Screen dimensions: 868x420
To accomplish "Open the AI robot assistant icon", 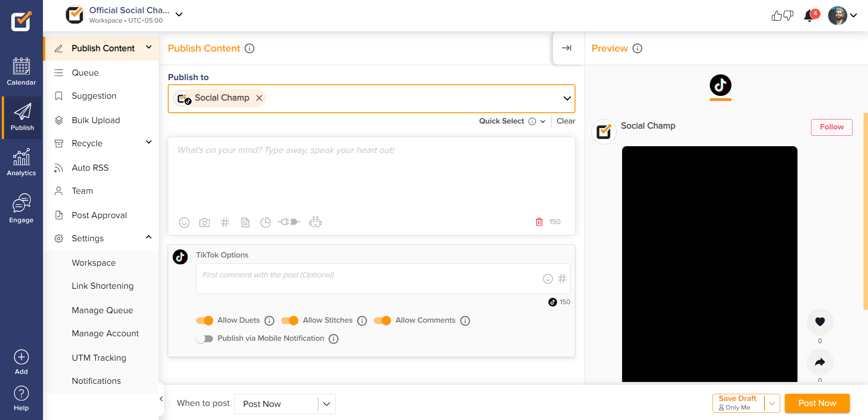I will (x=316, y=222).
